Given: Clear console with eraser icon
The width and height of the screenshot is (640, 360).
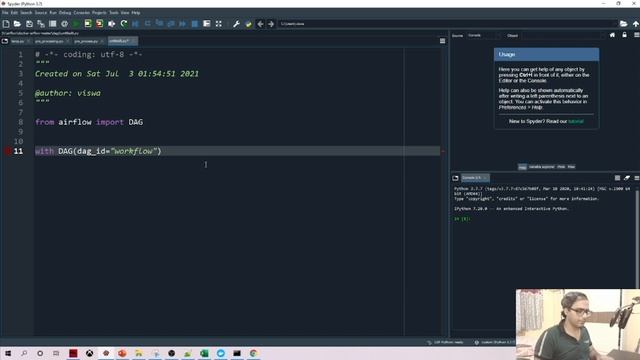Looking at the screenshot, I should pos(627,178).
